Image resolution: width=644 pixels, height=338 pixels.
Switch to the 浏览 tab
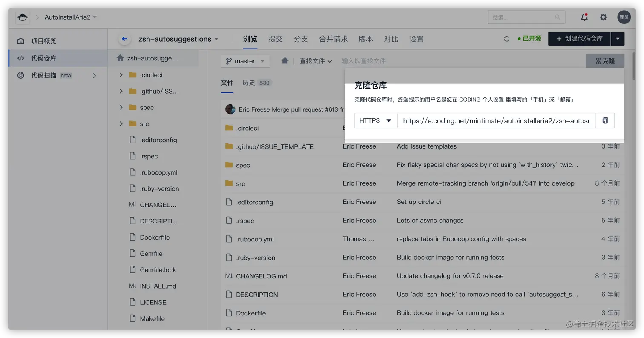pos(250,39)
